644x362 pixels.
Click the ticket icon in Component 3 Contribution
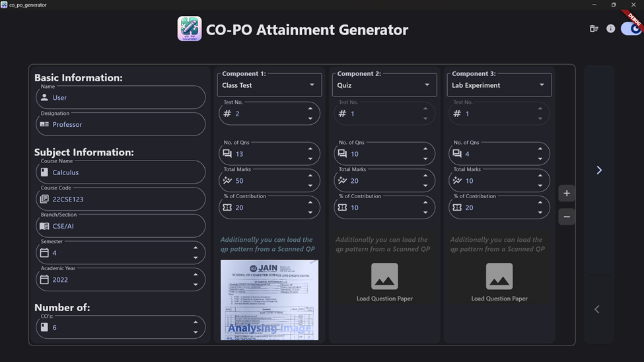pyautogui.click(x=457, y=207)
